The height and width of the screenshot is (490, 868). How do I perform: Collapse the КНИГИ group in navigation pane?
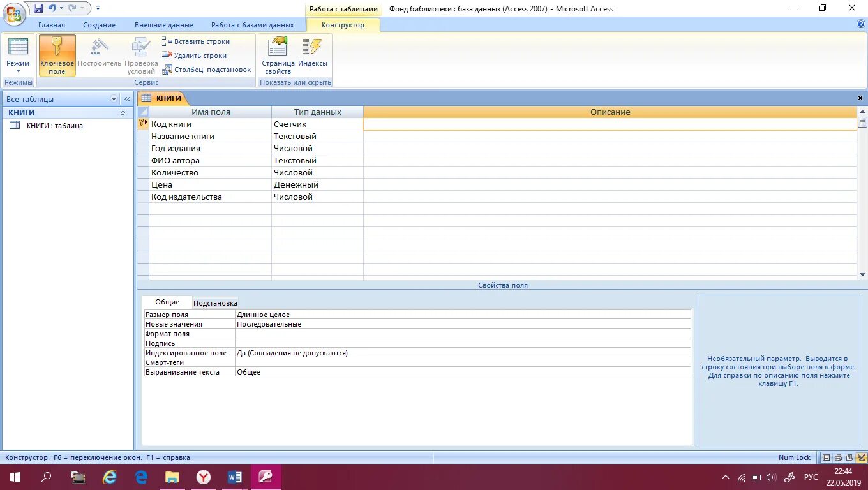point(123,113)
